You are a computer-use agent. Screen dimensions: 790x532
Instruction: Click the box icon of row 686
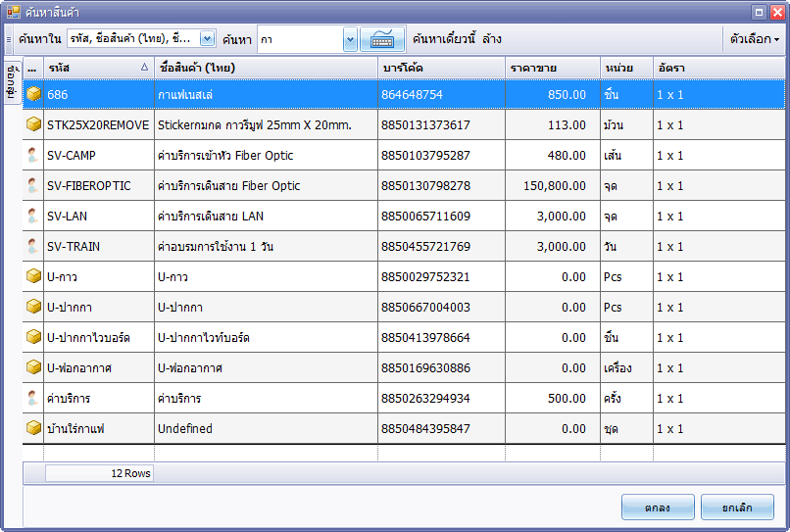point(33,94)
